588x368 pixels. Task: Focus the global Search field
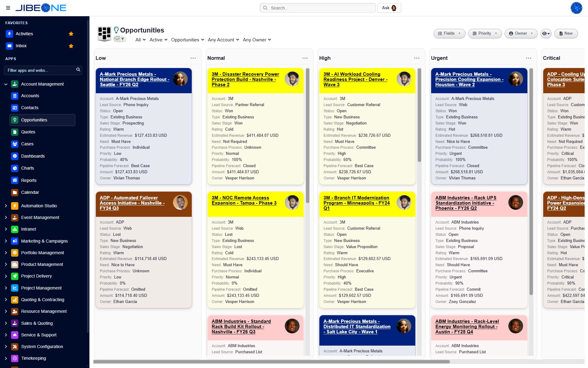[318, 8]
